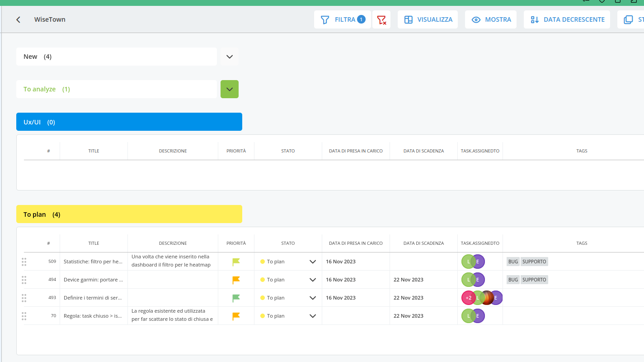The width and height of the screenshot is (644, 362).
Task: Open the VISUALIZZA view options
Action: pos(428,19)
